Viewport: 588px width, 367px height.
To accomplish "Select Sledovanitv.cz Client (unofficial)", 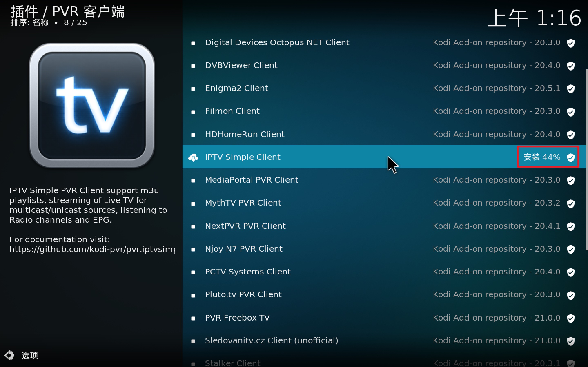I will click(271, 340).
